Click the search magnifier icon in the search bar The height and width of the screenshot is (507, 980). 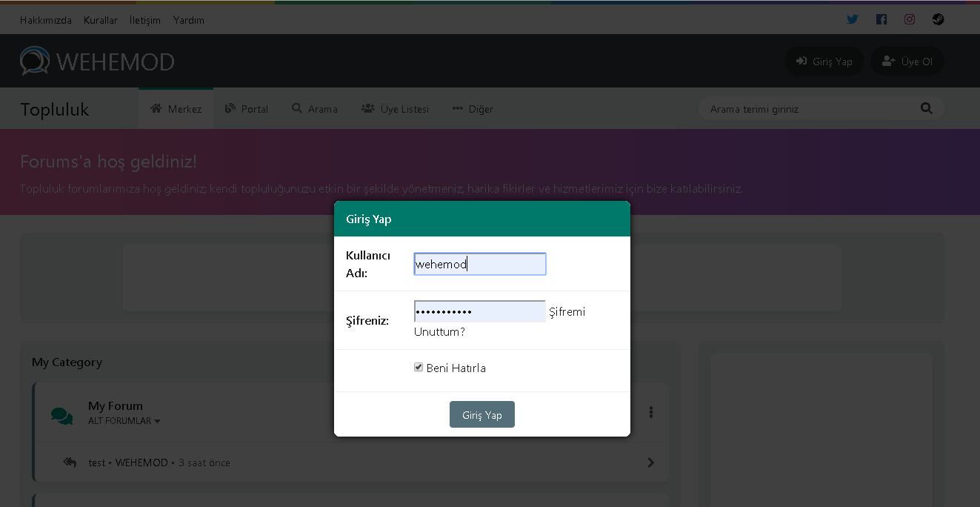tap(927, 108)
